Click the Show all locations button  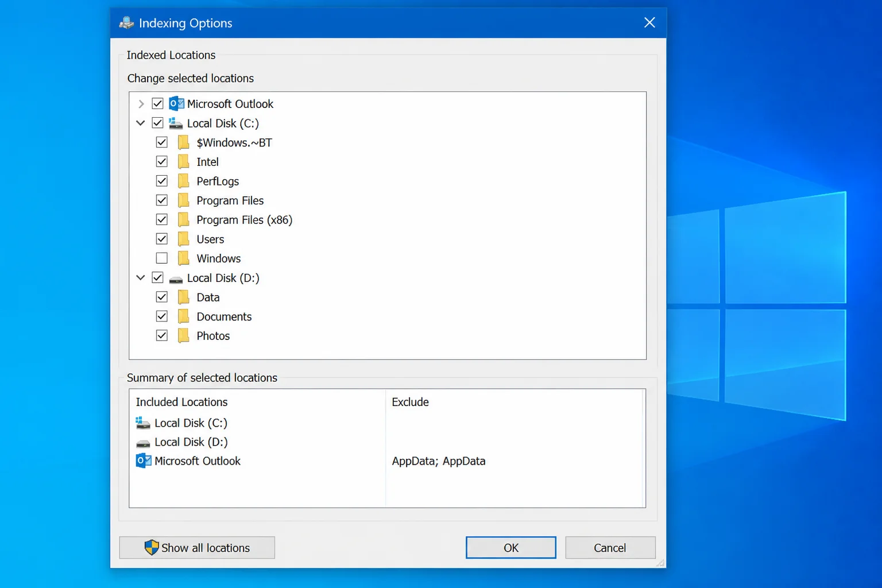[x=197, y=548]
